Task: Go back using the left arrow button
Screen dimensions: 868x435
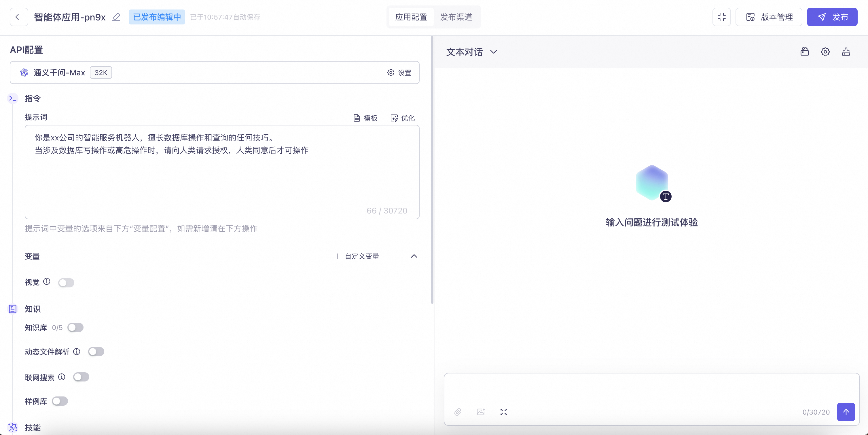Action: click(x=19, y=17)
